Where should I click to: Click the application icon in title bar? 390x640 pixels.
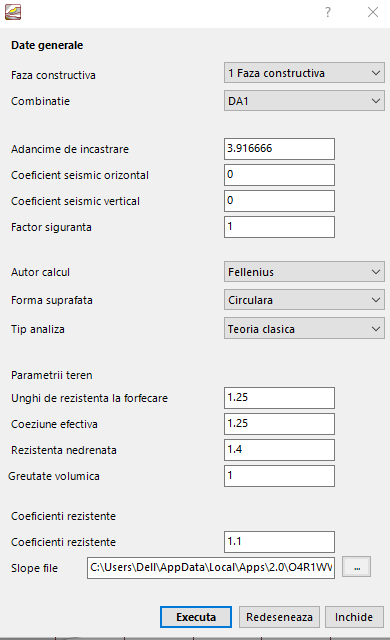coord(13,12)
